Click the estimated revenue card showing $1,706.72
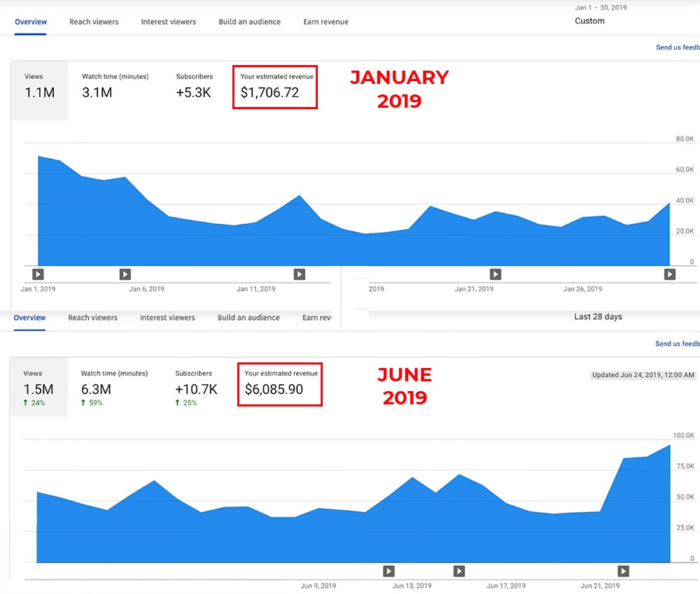The height and width of the screenshot is (594, 700). pos(275,87)
